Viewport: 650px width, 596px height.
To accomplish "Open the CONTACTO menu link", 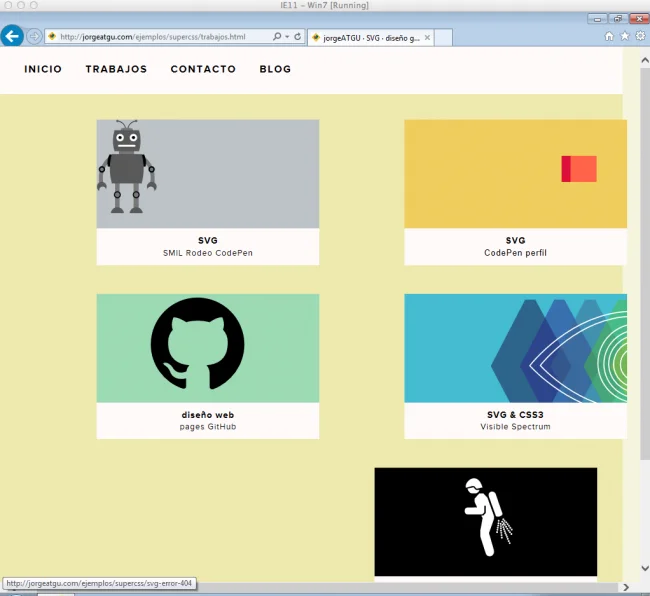I will point(203,69).
